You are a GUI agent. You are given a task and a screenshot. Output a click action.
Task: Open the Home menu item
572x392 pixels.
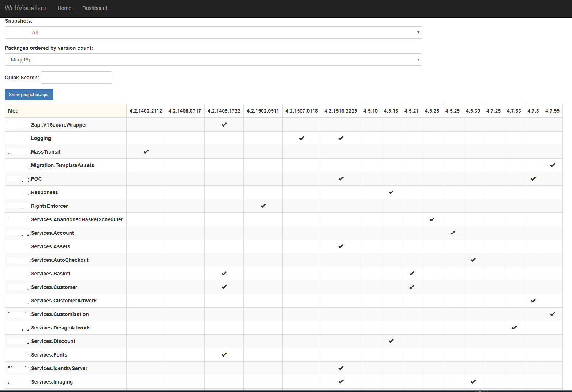point(64,8)
